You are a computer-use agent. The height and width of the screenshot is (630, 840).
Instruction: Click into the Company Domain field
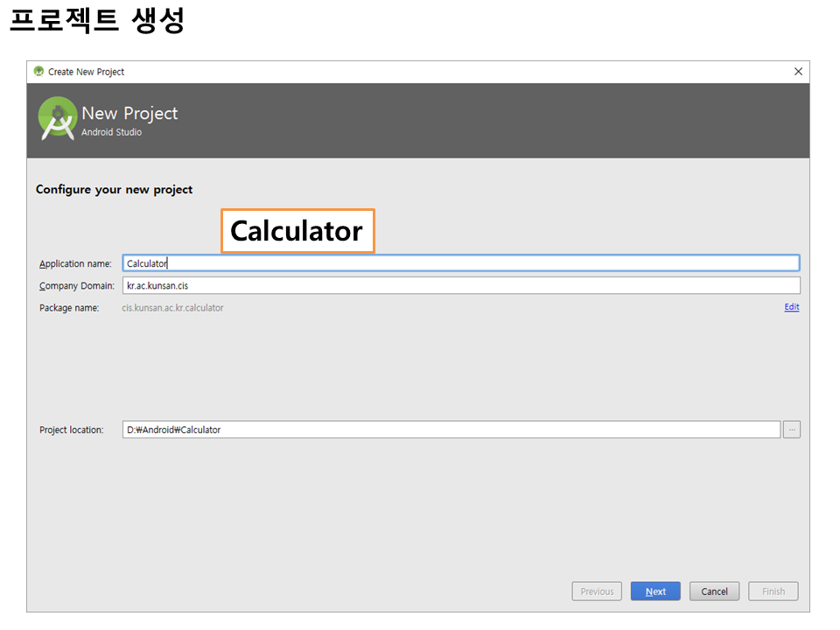tap(460, 286)
